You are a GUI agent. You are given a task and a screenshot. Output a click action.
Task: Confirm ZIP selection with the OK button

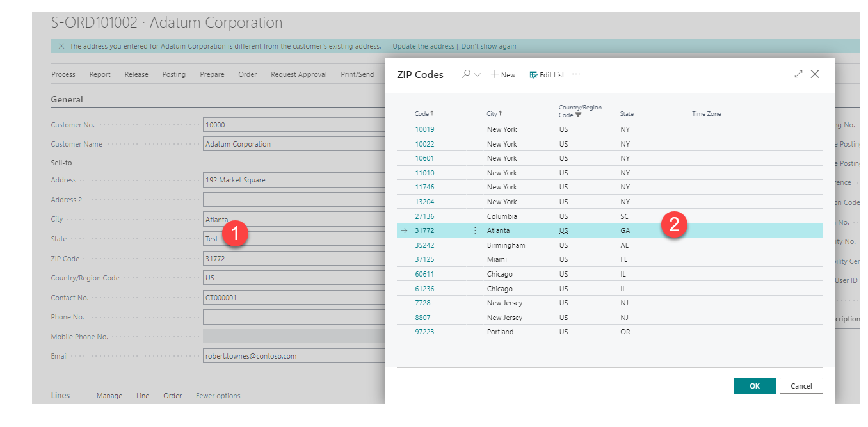pyautogui.click(x=754, y=385)
